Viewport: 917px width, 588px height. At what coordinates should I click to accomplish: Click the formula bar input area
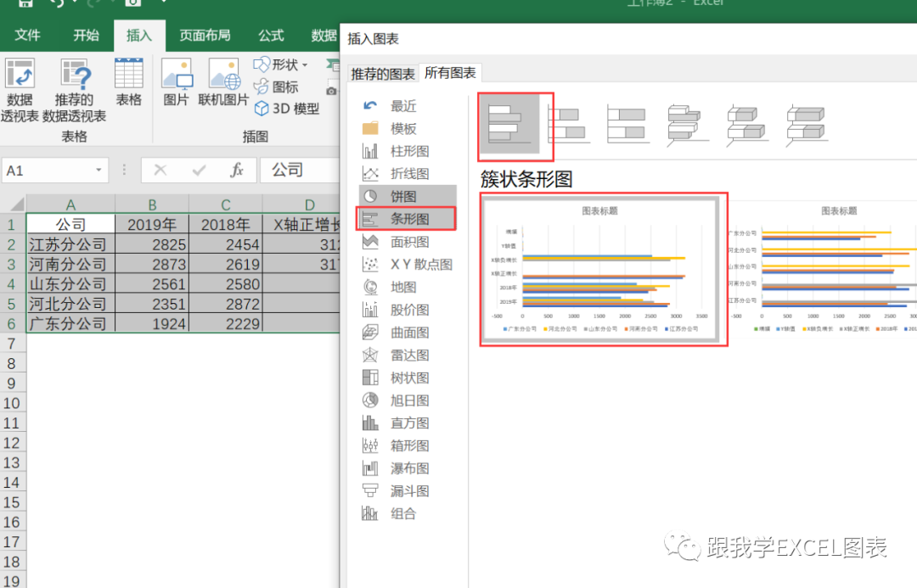pyautogui.click(x=306, y=170)
